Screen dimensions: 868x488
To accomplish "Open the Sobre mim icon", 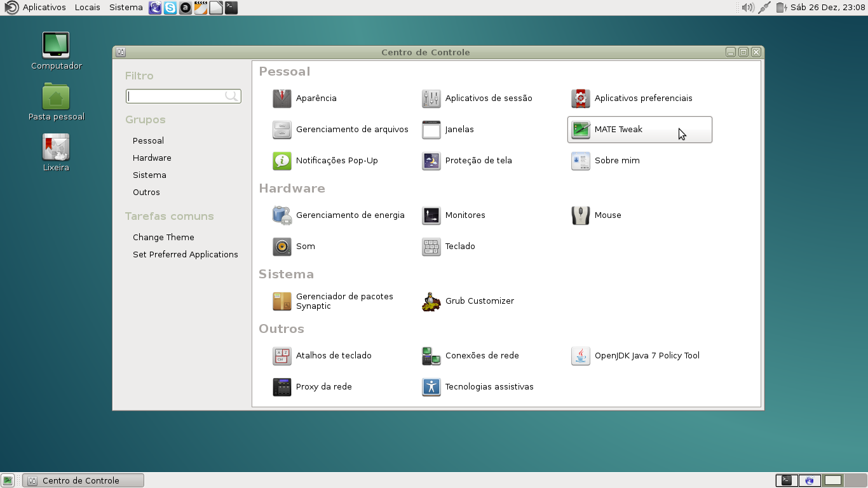I will coord(581,161).
